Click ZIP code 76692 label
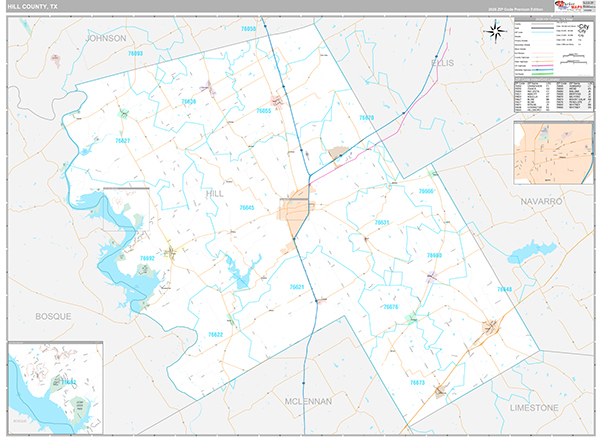The height and width of the screenshot is (437, 600). point(146,258)
